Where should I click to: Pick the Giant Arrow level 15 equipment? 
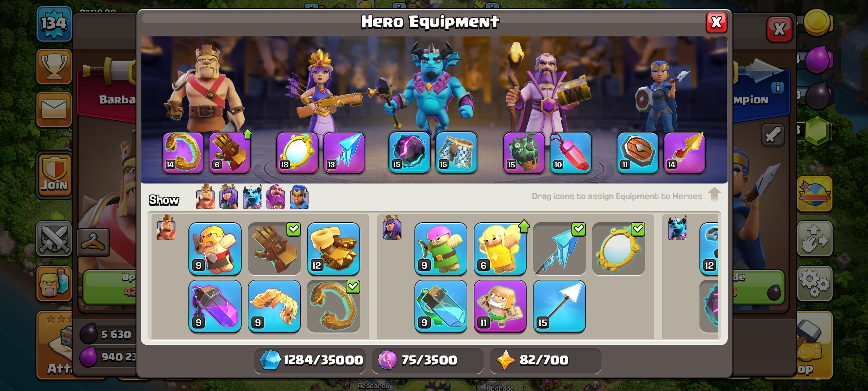(559, 307)
